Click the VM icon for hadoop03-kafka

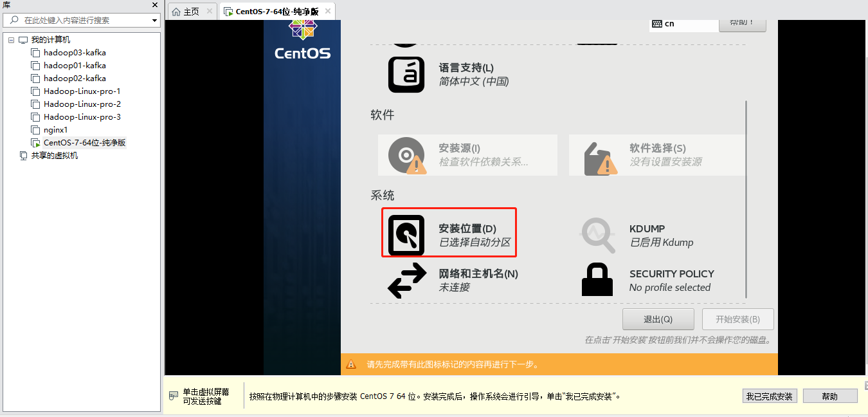pos(36,53)
